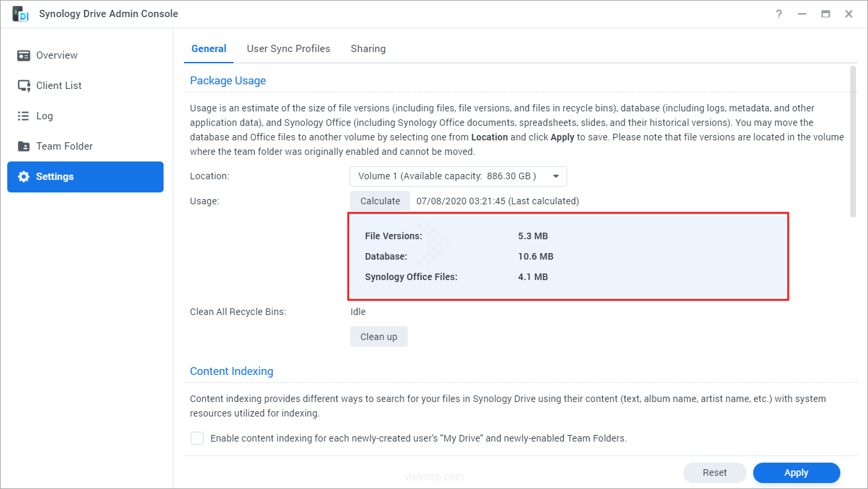The image size is (868, 489).
Task: Click the Overview sidebar icon
Action: point(24,55)
